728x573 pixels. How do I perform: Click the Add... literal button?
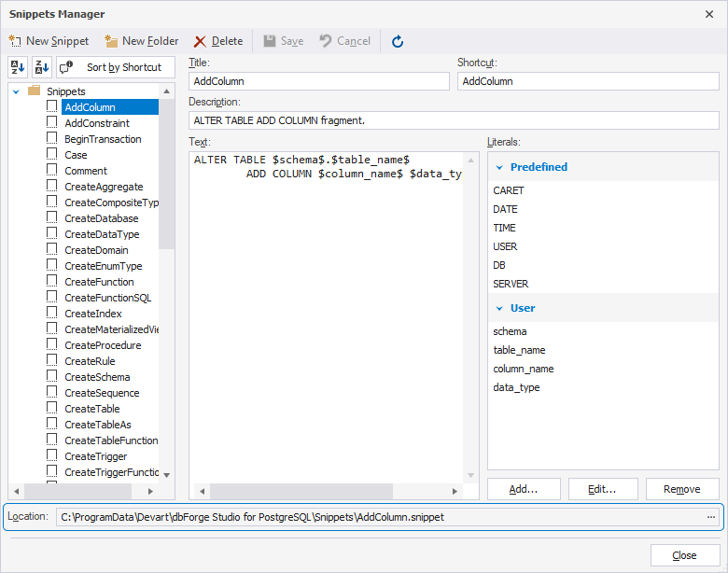[524, 489]
